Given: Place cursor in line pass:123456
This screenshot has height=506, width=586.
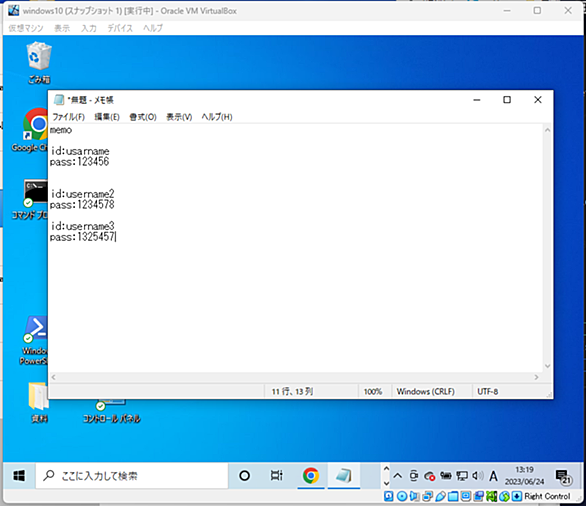Looking at the screenshot, I should coord(79,161).
